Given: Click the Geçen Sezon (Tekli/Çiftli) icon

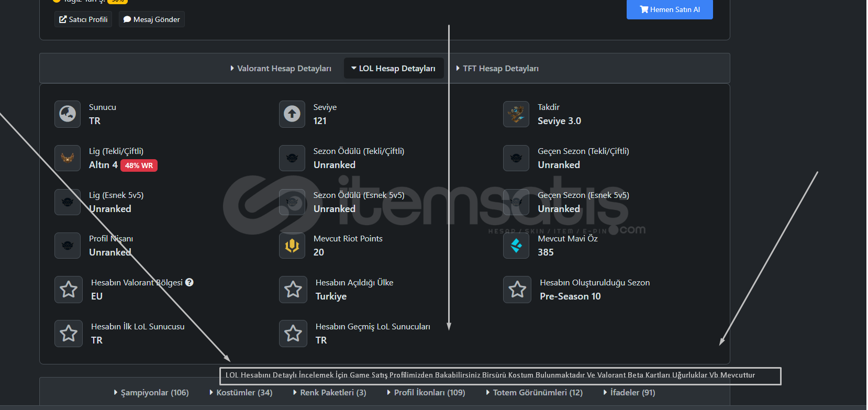Looking at the screenshot, I should pyautogui.click(x=516, y=158).
